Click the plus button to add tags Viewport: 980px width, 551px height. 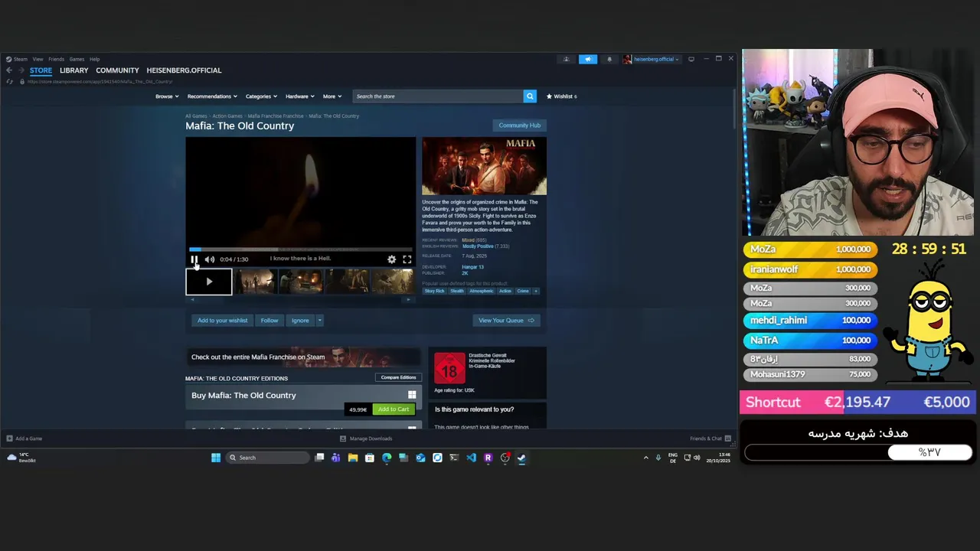point(536,291)
